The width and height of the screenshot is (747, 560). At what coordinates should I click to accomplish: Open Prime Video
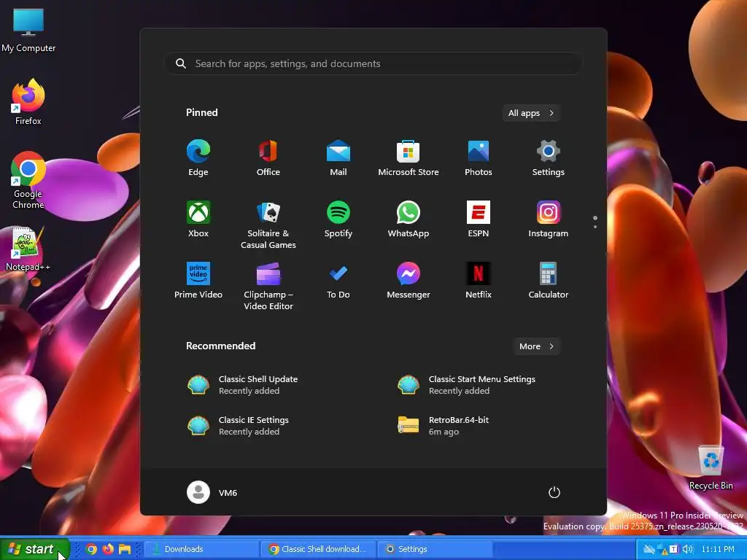[198, 281]
